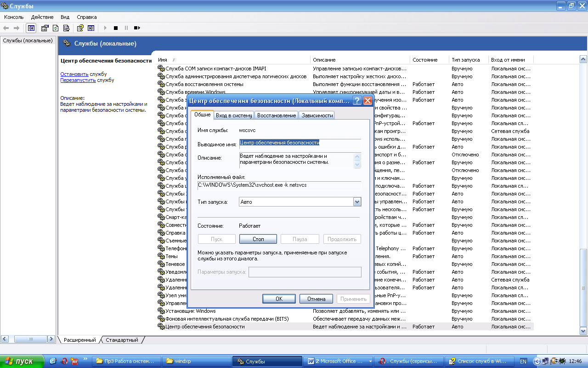Click the Перезапустить службу link
Image resolution: width=588 pixels, height=368 pixels.
[78, 80]
